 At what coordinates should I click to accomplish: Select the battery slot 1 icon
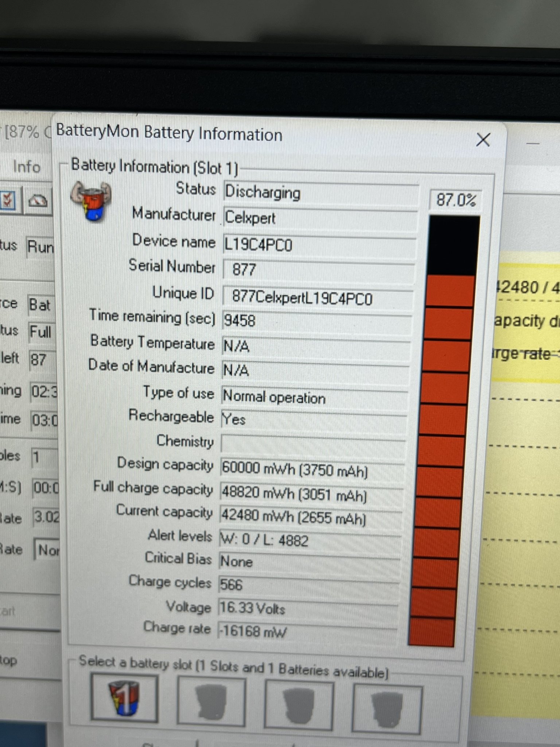pos(124,698)
